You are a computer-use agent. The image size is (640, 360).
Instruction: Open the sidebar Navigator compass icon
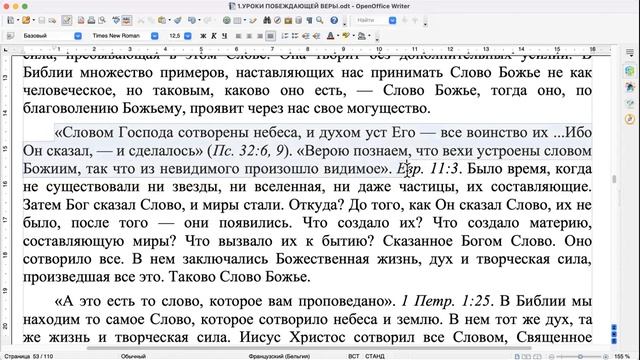(630, 119)
